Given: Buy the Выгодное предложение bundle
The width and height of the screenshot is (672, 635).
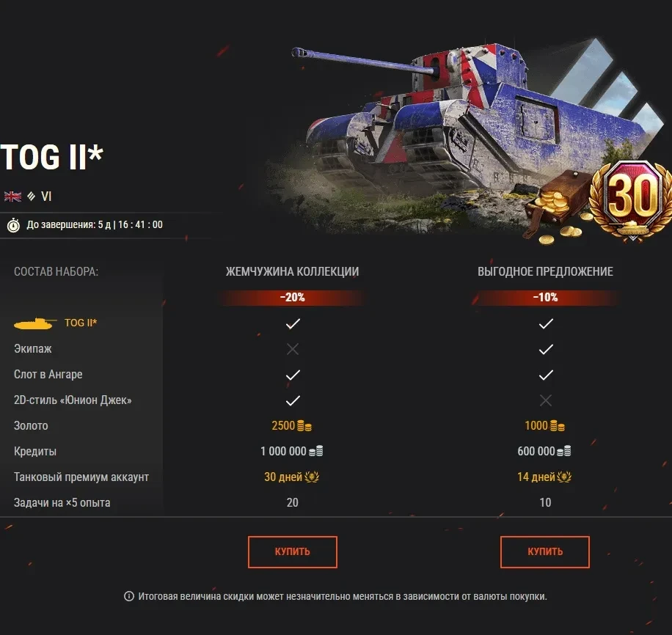Looking at the screenshot, I should [545, 552].
